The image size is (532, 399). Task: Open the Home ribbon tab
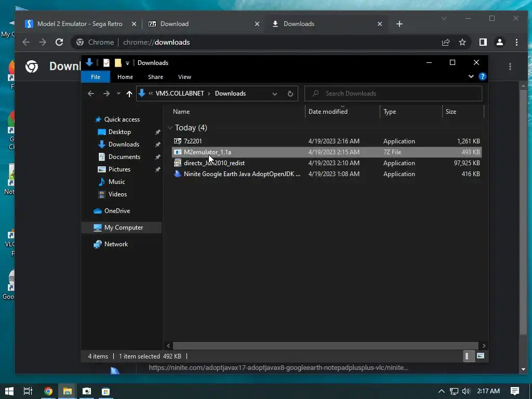tap(125, 77)
